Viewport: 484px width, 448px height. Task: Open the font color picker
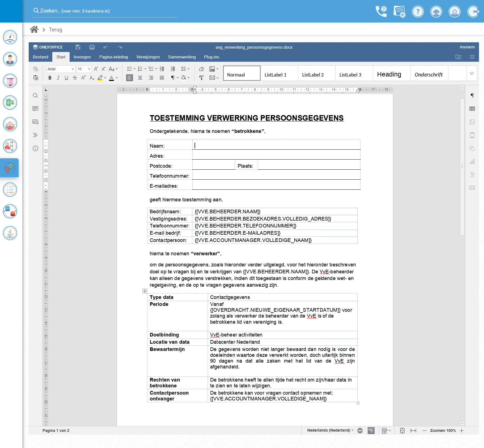[117, 78]
